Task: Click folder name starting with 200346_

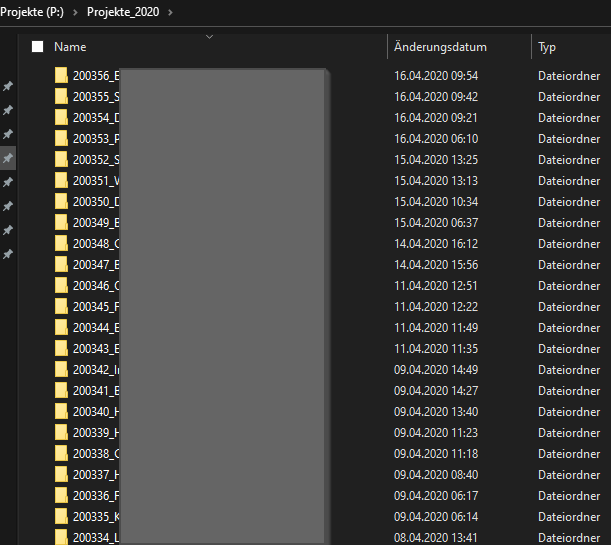Action: point(96,286)
